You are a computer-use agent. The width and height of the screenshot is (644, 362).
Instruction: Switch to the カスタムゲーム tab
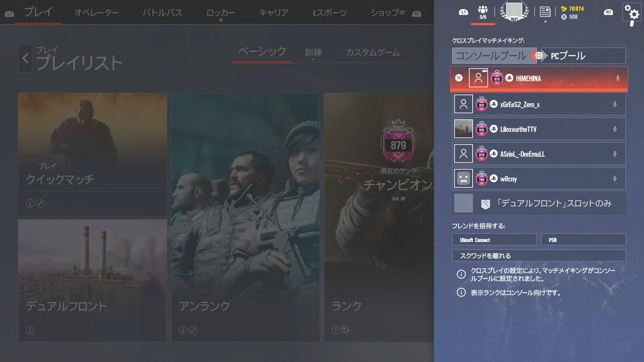pyautogui.click(x=373, y=52)
